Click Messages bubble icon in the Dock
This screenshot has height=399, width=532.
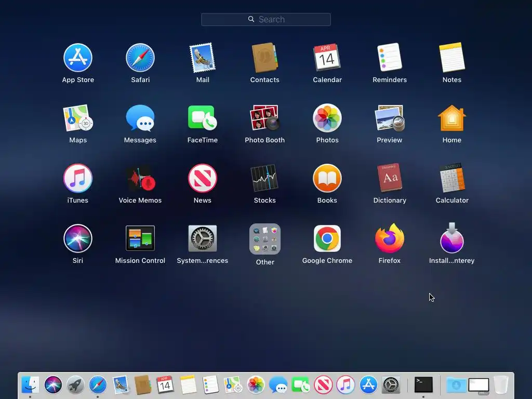(x=278, y=385)
